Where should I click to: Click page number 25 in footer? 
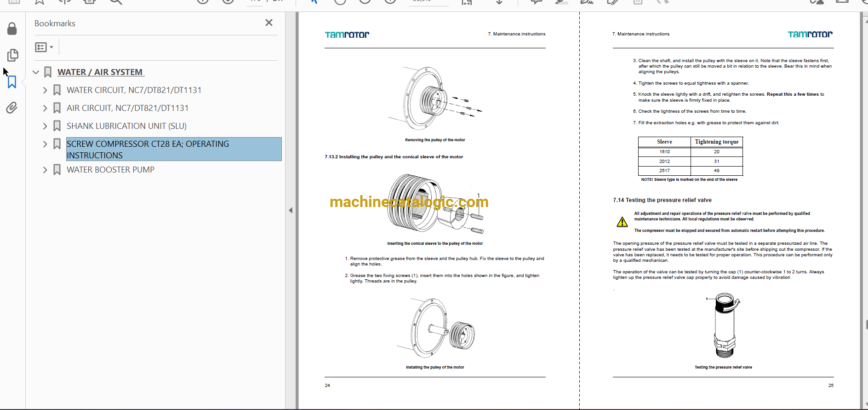click(x=831, y=386)
